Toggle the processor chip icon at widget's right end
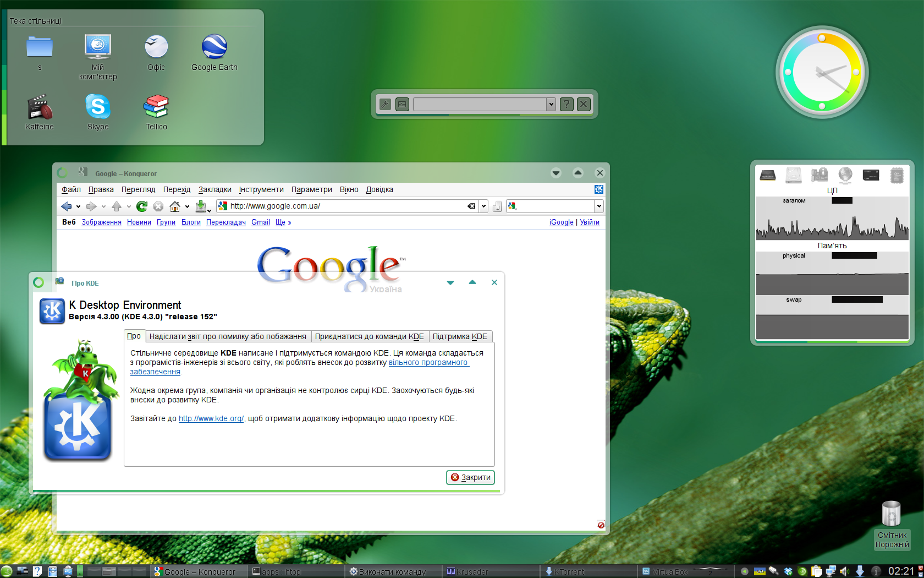This screenshot has width=924, height=578. point(897,176)
